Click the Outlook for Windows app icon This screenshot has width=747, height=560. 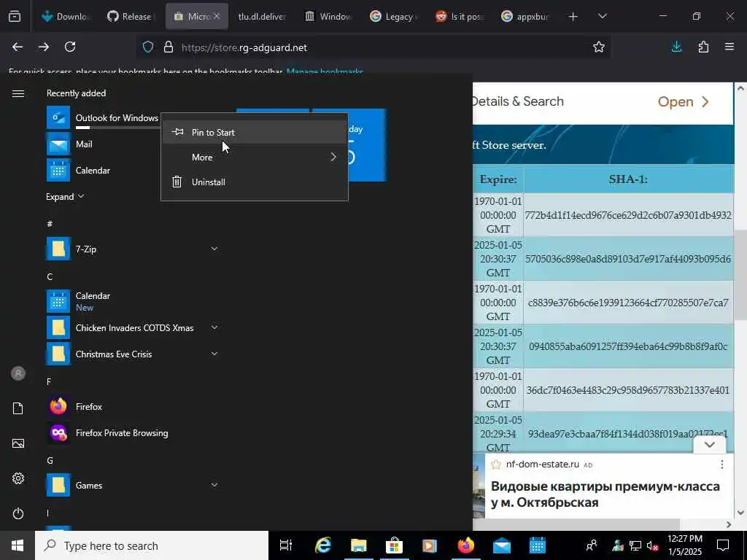(58, 117)
